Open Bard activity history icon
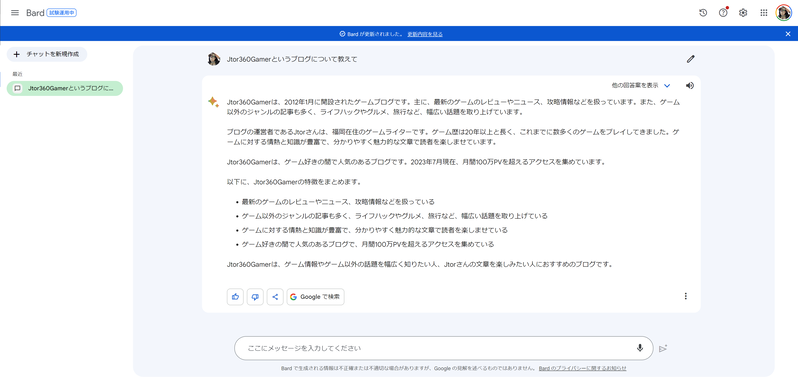This screenshot has height=377, width=798. coord(703,13)
